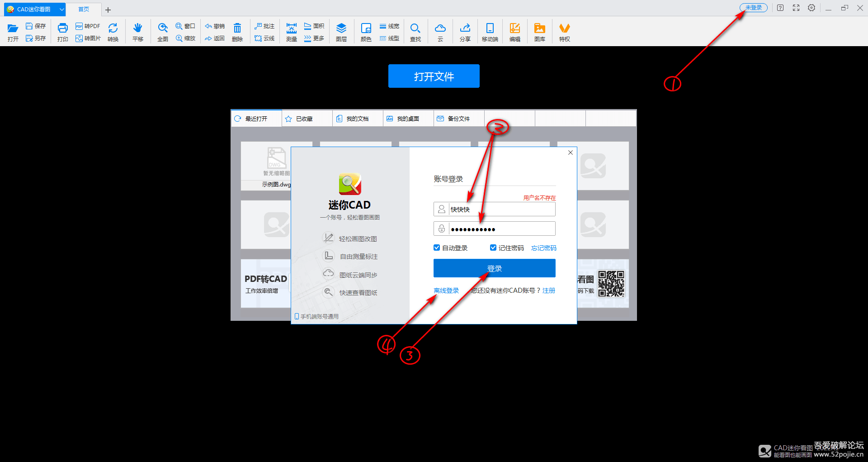Switch to 最近打开 recent files tab
The image size is (868, 462).
click(256, 119)
